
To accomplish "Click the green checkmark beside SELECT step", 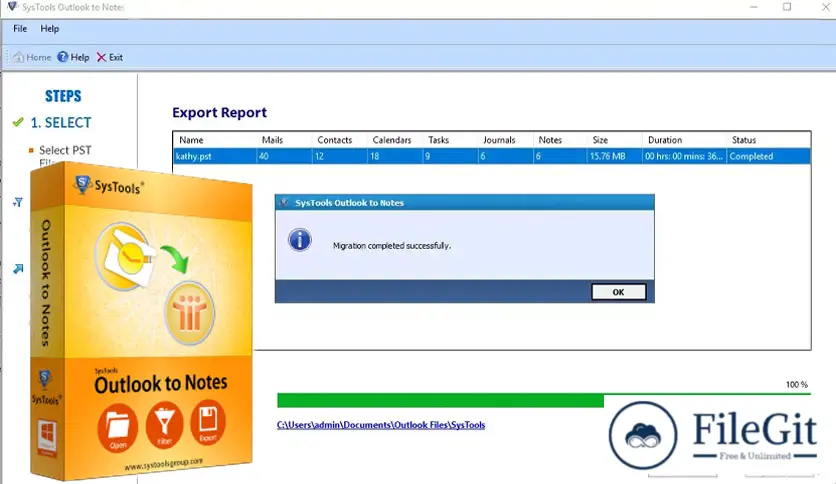I will click(x=18, y=122).
